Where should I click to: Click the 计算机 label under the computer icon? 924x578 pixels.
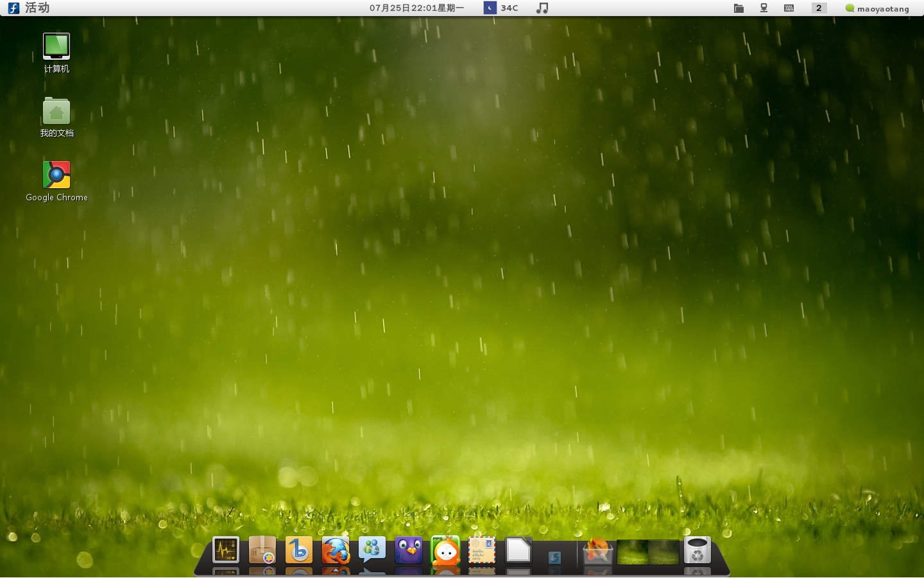point(56,69)
